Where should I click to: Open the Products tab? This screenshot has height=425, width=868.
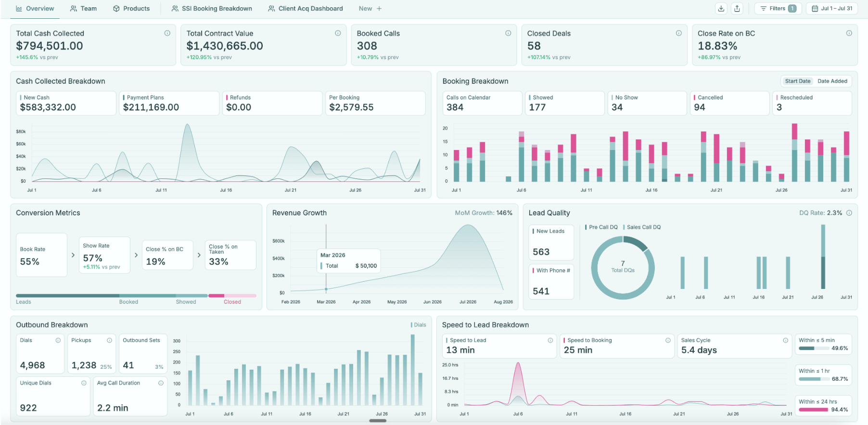(x=131, y=9)
